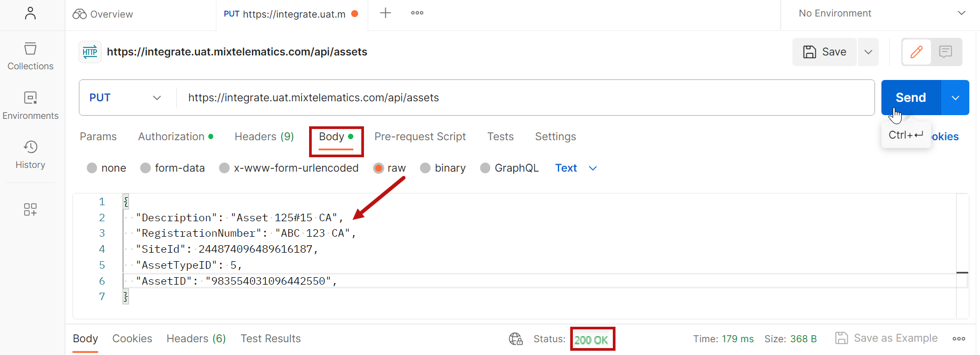The image size is (980, 355).
Task: Open the request Headers (9) tab
Action: [264, 136]
